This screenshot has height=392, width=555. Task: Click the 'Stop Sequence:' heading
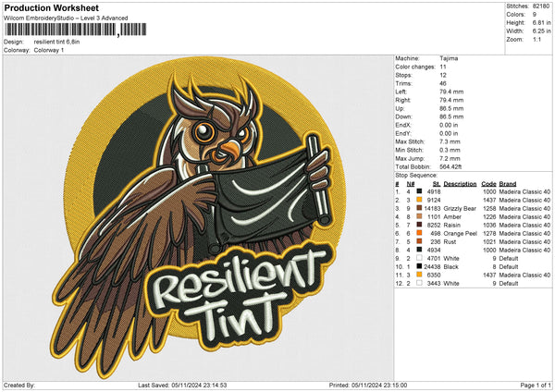tap(416, 176)
